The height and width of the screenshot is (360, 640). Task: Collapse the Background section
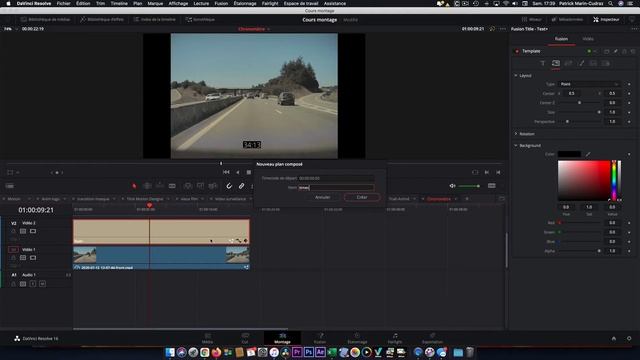click(x=516, y=145)
